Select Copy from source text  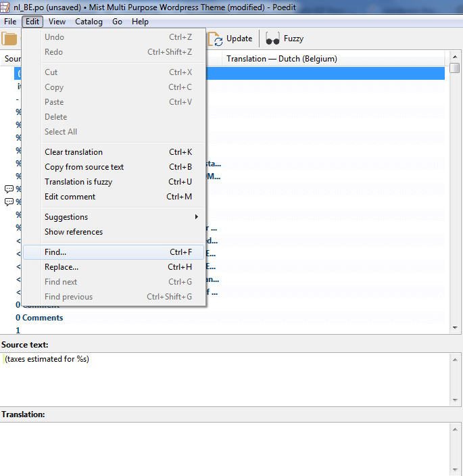(84, 167)
